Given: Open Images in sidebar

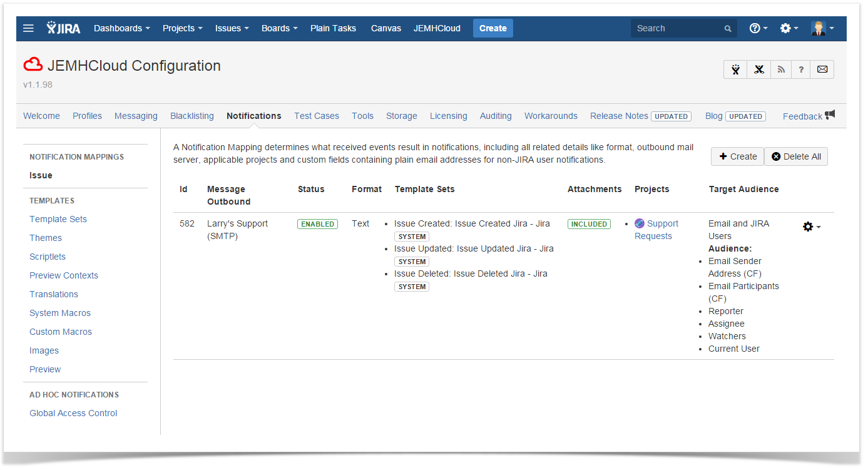Looking at the screenshot, I should [44, 350].
